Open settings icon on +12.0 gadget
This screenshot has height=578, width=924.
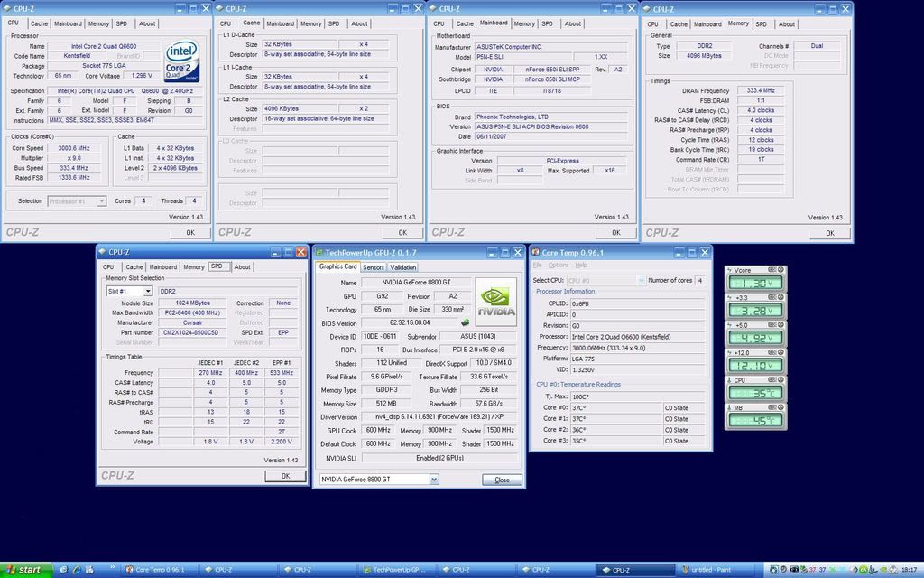coord(772,352)
